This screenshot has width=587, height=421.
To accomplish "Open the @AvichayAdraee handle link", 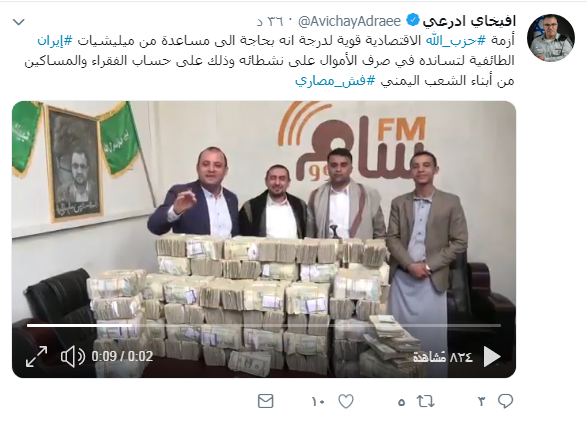I will point(350,21).
